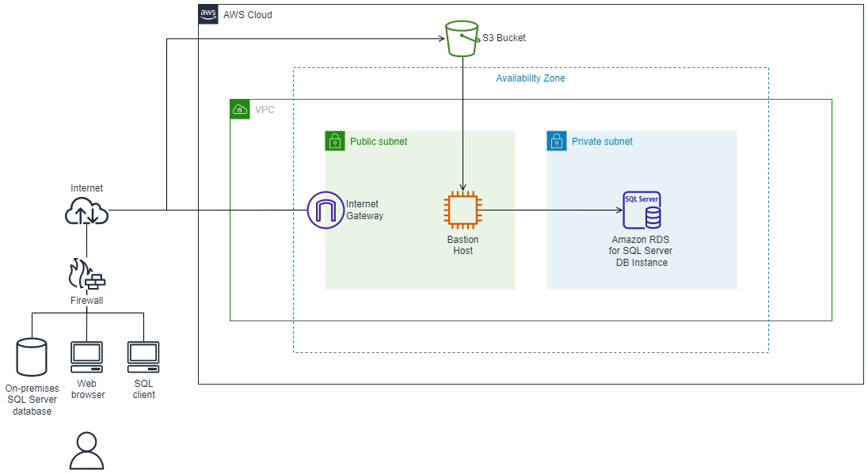The width and height of the screenshot is (868, 474).
Task: Click the AWS Cloud logo in the corner
Action: (x=207, y=13)
